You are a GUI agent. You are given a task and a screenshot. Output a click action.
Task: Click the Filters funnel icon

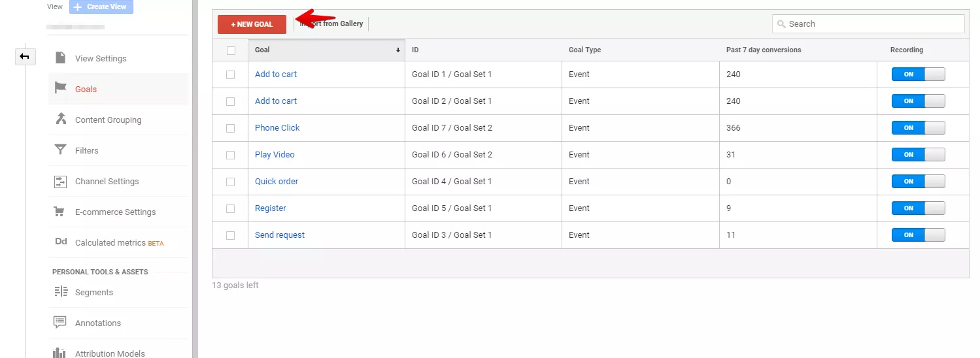60,150
